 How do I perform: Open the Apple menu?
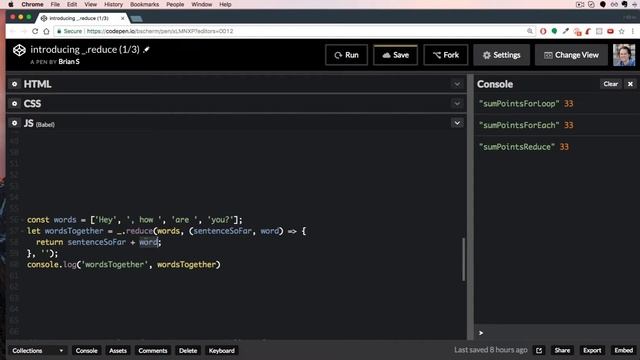(11, 4)
